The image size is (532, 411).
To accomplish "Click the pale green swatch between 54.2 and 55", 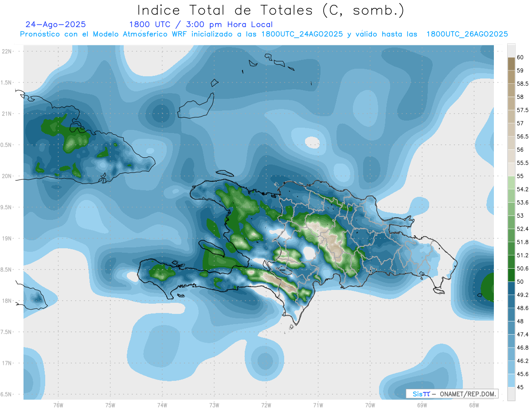I will coord(511,183).
